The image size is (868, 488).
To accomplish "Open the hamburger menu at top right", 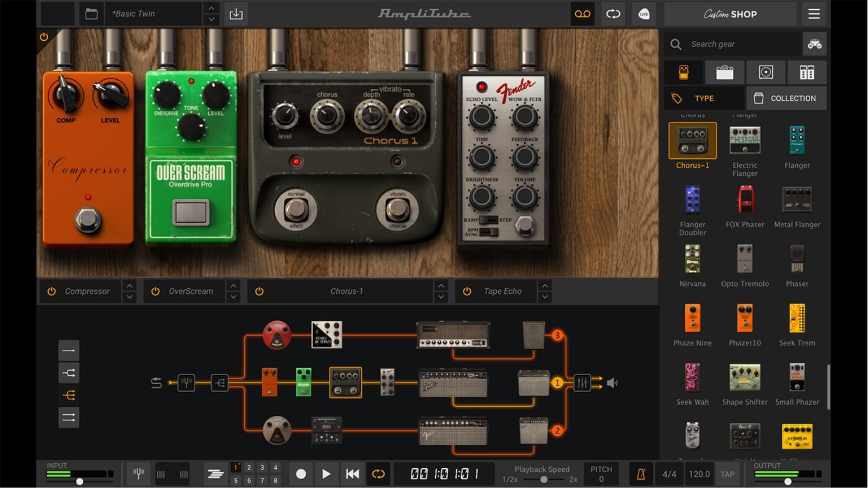I will [x=813, y=14].
